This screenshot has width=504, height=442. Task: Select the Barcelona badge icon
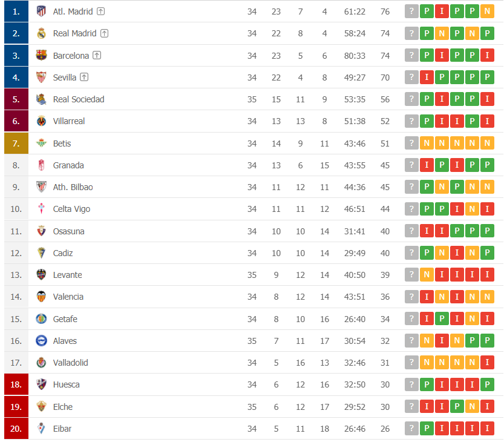41,55
